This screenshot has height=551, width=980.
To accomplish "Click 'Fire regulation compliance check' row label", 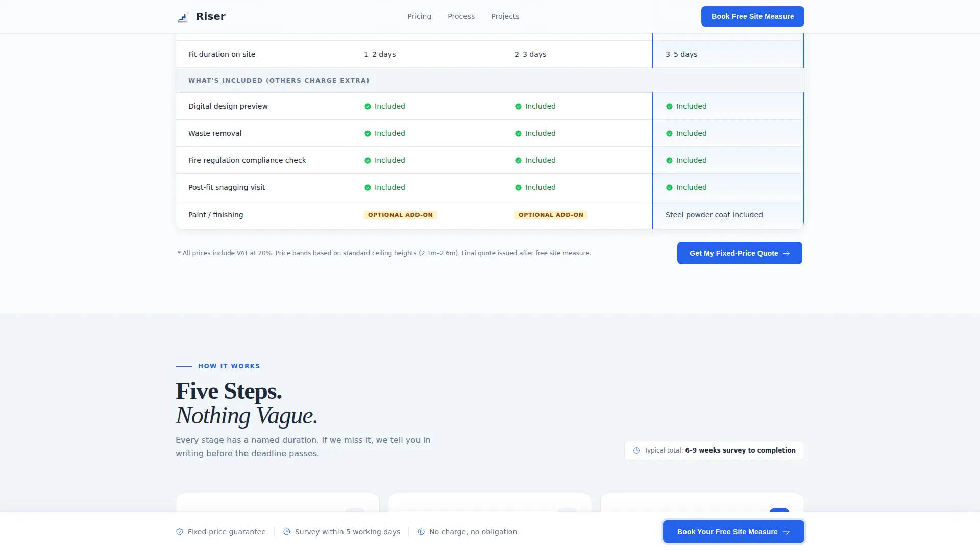I will [x=247, y=160].
